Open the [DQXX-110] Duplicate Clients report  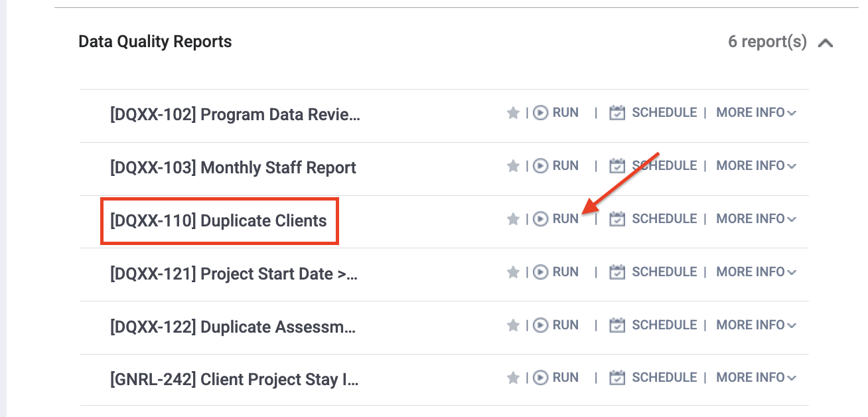pyautogui.click(x=219, y=220)
